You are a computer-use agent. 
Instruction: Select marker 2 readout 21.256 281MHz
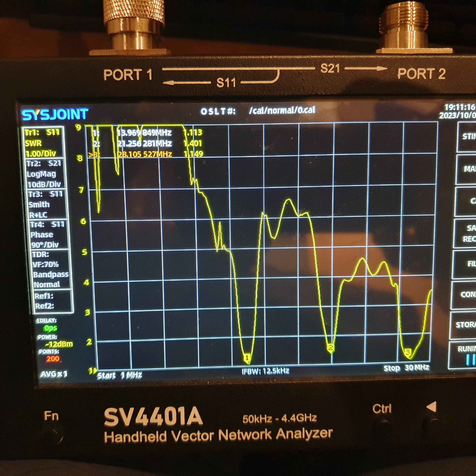[145, 143]
